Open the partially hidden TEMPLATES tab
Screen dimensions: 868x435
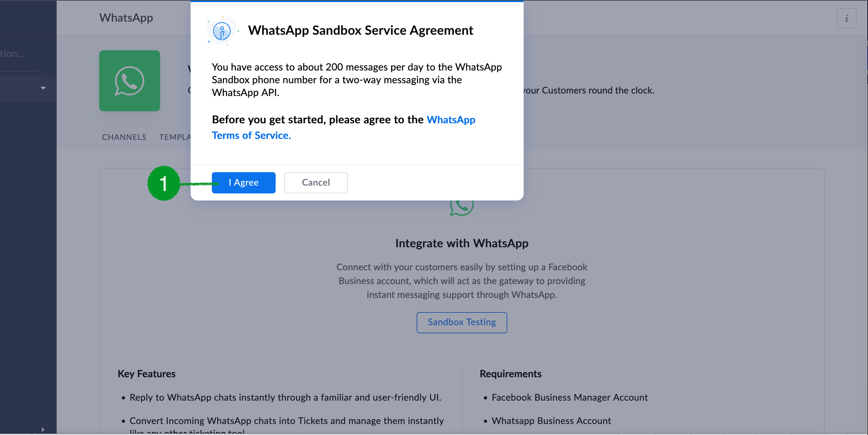click(175, 137)
